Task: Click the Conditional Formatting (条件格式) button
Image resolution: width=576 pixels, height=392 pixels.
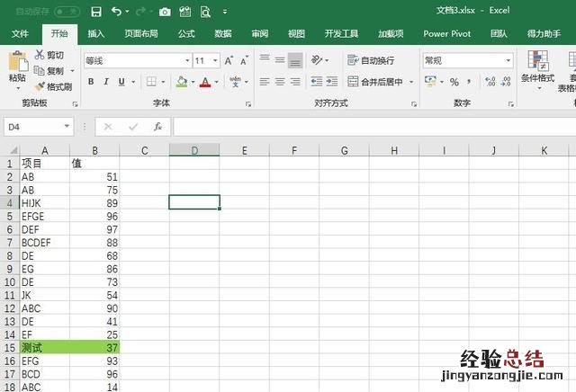Action: pyautogui.click(x=537, y=67)
